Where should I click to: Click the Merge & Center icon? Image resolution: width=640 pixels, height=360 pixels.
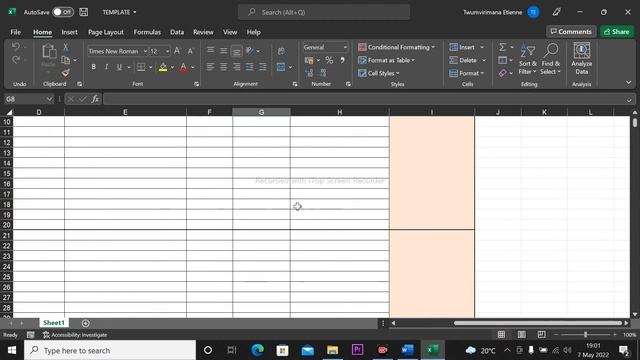pos(281,67)
